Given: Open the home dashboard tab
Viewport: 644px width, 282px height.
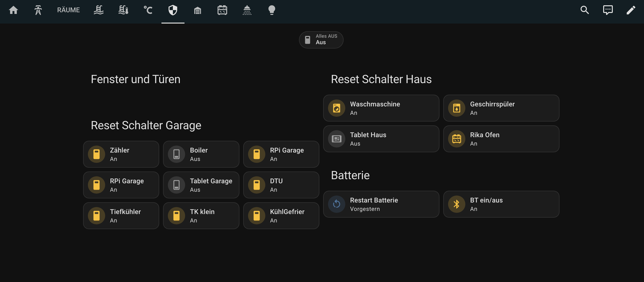Looking at the screenshot, I should (13, 10).
